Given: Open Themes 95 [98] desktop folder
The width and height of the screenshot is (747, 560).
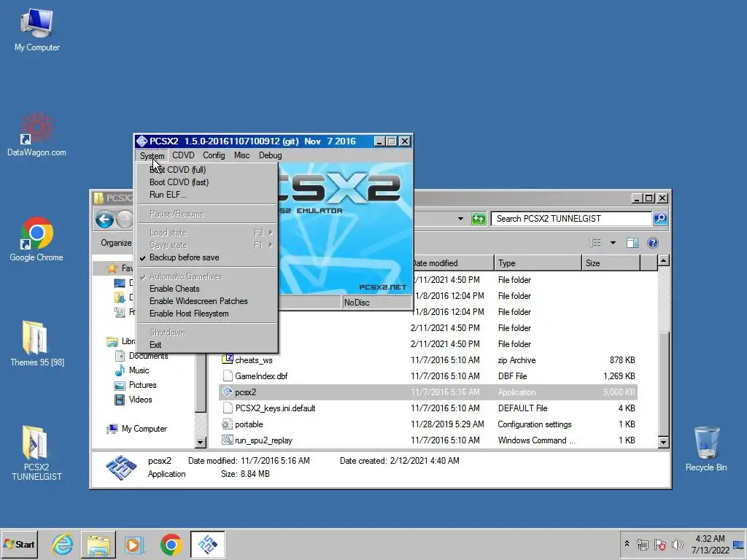Looking at the screenshot, I should tap(36, 344).
